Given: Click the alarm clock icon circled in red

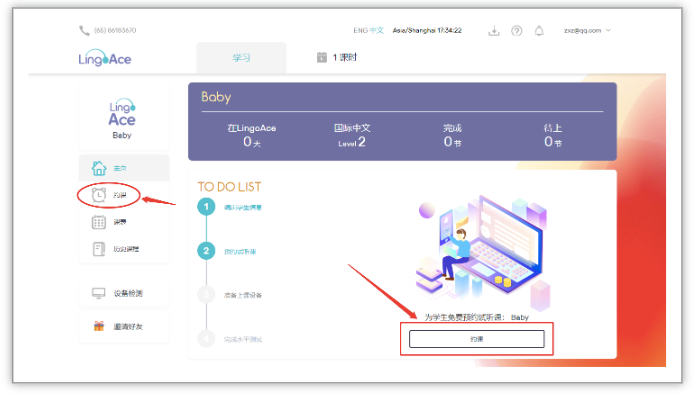Looking at the screenshot, I should click(x=99, y=195).
